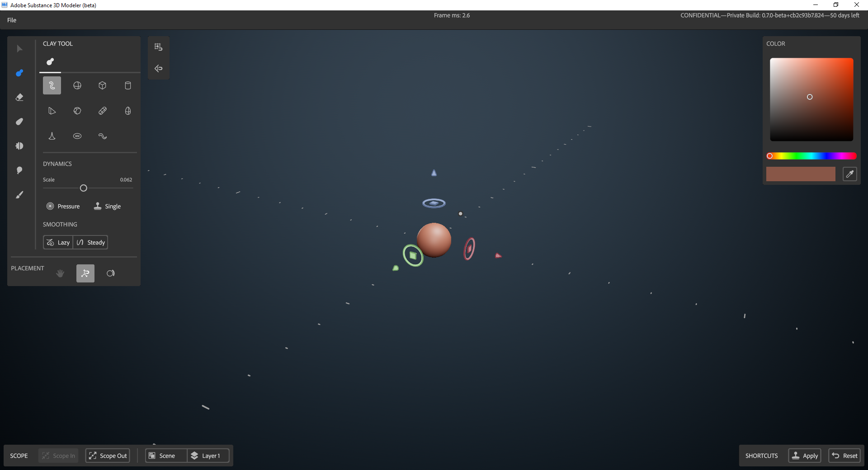Toggle Pressure dynamics
The height and width of the screenshot is (470, 868).
[63, 206]
